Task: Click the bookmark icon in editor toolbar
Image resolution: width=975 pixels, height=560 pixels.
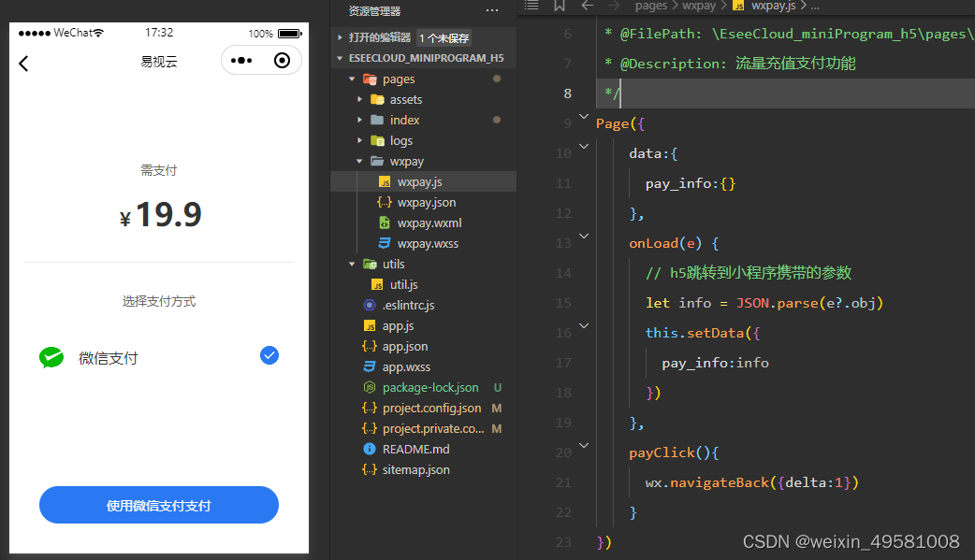Action: click(x=559, y=6)
